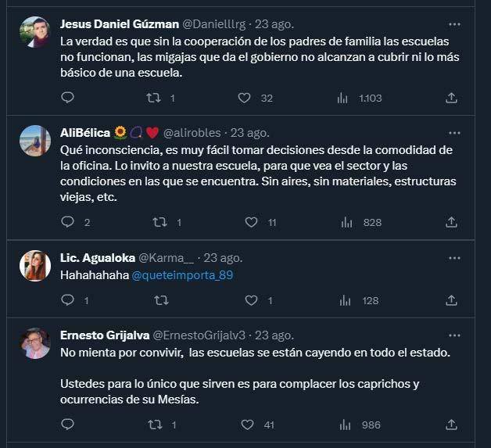The height and width of the screenshot is (448, 491).
Task: Like Lic. Agualoka's tweet
Action: pos(251,300)
